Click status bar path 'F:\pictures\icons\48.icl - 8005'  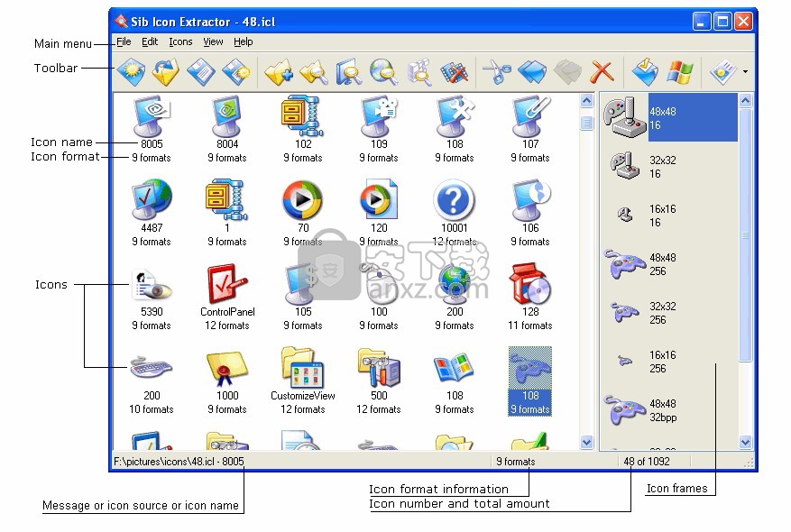point(179,462)
